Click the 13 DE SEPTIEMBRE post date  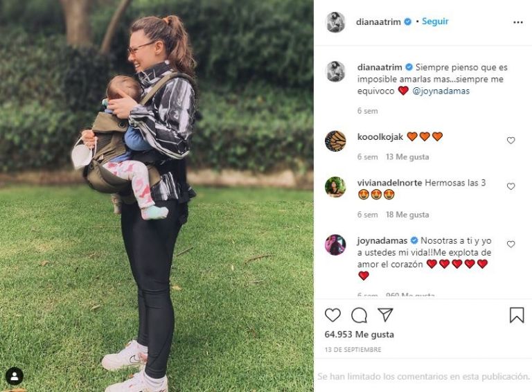click(353, 350)
